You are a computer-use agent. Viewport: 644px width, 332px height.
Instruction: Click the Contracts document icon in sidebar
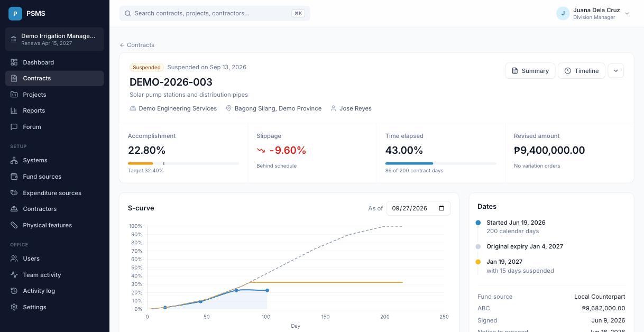tap(14, 78)
